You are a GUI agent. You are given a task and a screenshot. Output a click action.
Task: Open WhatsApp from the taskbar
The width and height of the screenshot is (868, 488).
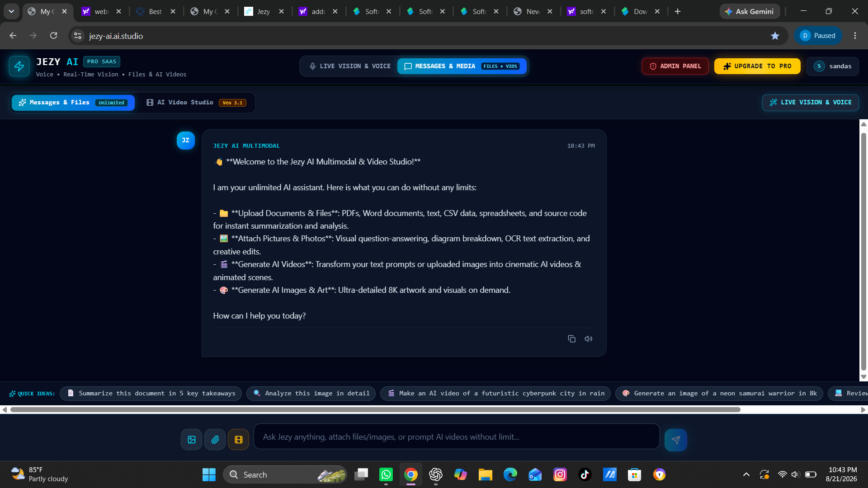[386, 474]
